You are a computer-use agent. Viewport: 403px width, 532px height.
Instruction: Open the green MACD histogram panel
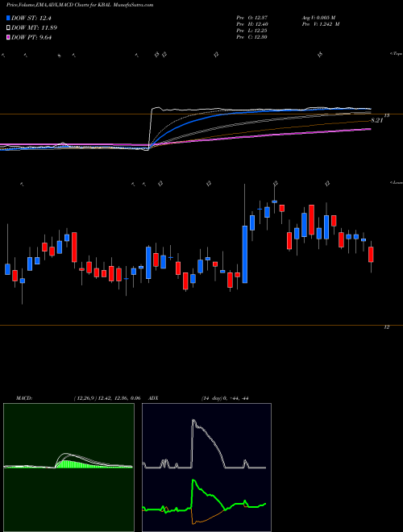point(69,468)
